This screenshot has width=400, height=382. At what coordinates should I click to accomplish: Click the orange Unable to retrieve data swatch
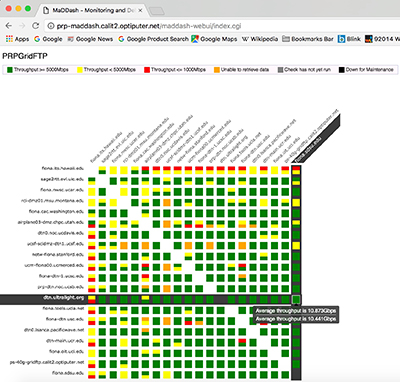click(x=217, y=70)
